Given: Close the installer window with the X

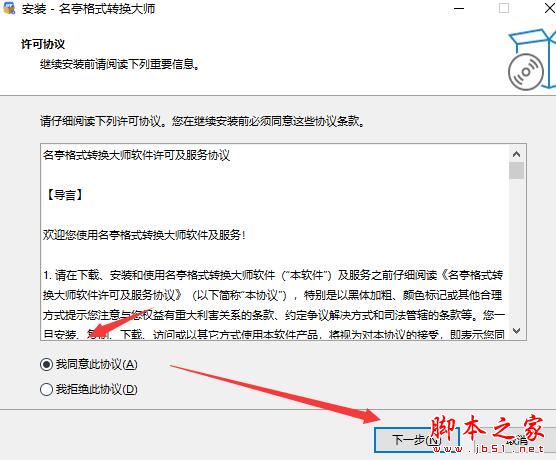Looking at the screenshot, I should (550, 8).
